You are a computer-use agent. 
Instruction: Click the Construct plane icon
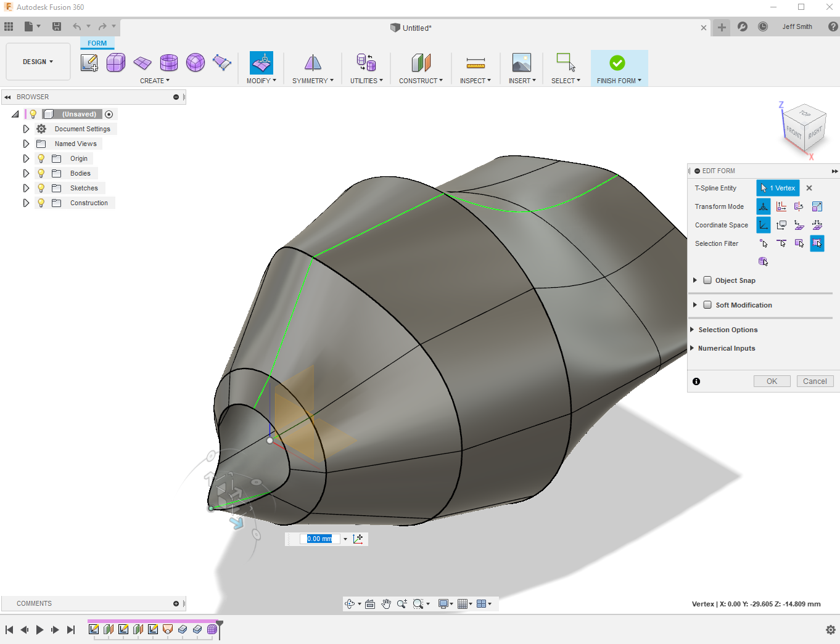coord(421,62)
